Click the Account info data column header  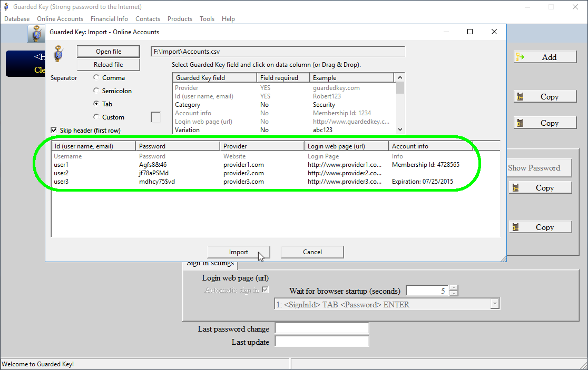pos(431,146)
